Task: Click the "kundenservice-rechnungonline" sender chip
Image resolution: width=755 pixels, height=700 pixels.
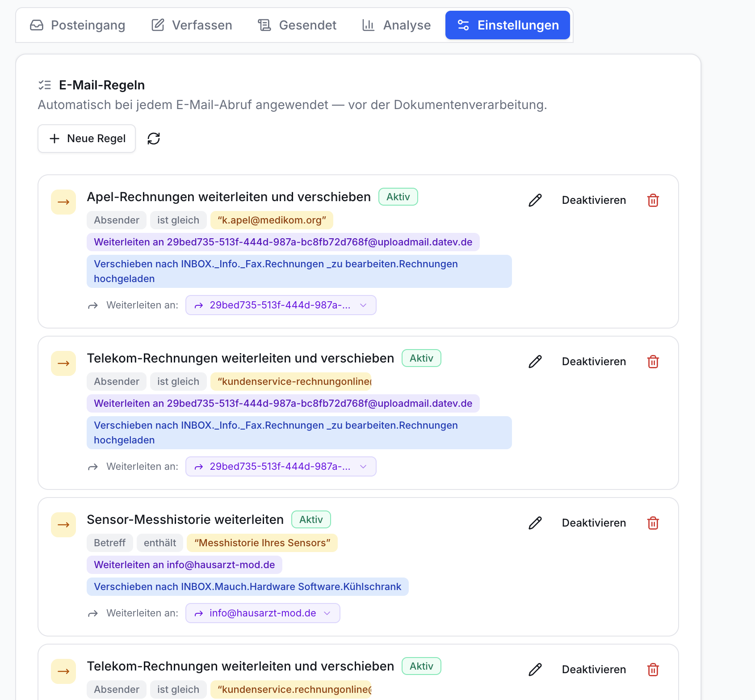Action: (291, 381)
